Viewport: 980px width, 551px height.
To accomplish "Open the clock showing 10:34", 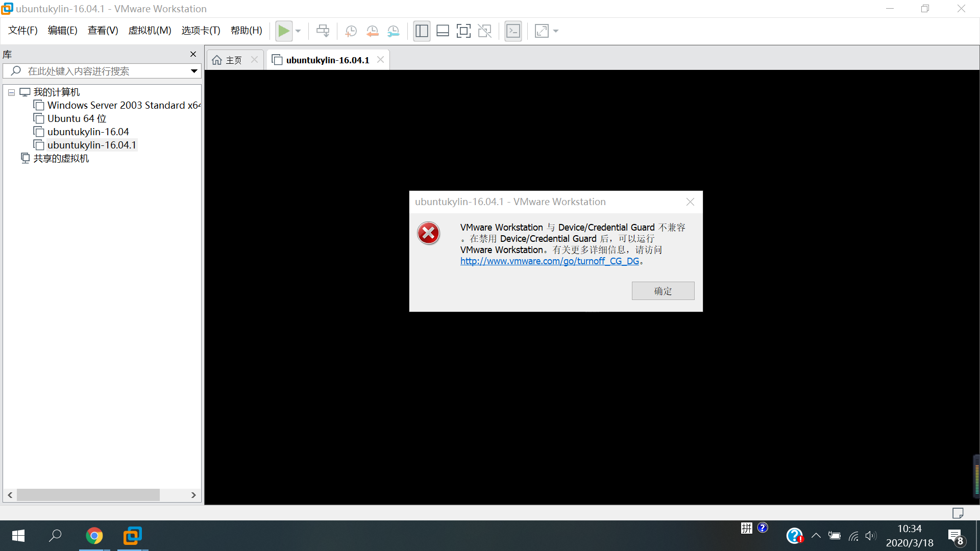I will pyautogui.click(x=910, y=536).
